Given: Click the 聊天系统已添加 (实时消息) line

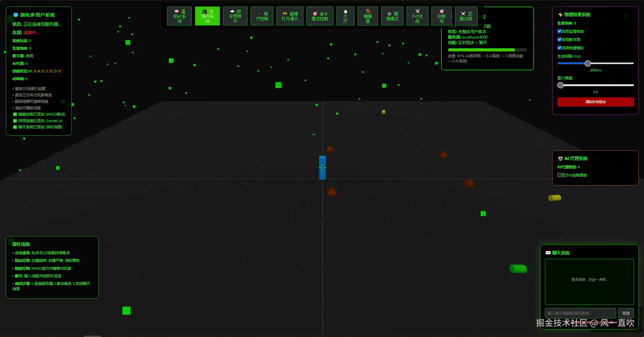Looking at the screenshot, I should 38,127.
